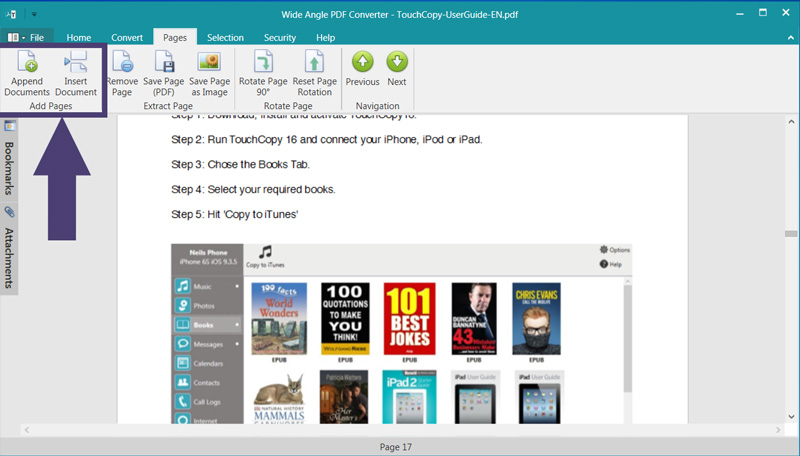Click 'Step 2: Run TouchCopy 16' line

tap(327, 139)
